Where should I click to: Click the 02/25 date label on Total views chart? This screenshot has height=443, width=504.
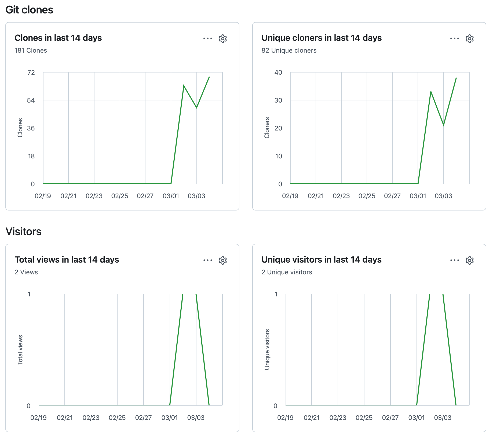pyautogui.click(x=117, y=418)
